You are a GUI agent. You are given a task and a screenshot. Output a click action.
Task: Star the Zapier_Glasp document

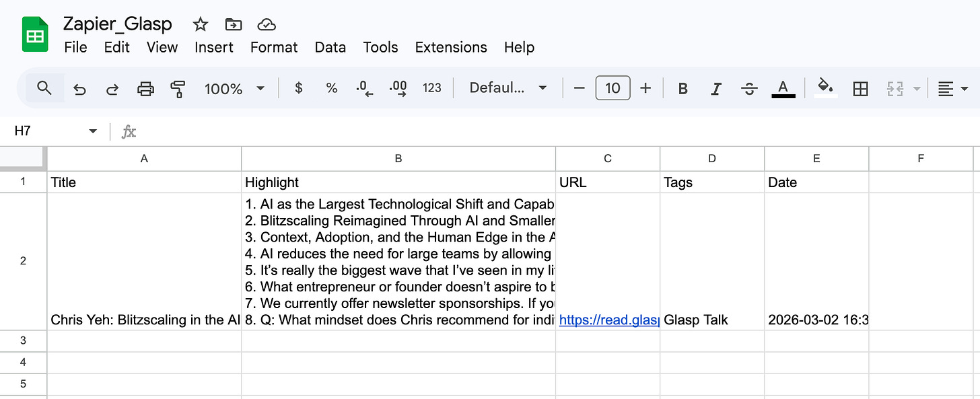point(201,25)
